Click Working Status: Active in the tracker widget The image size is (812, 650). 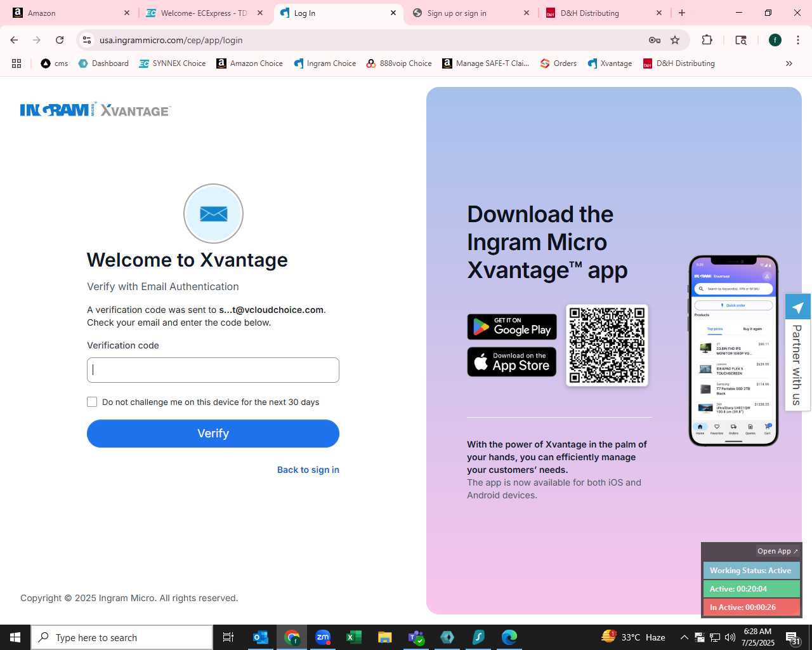(x=751, y=571)
